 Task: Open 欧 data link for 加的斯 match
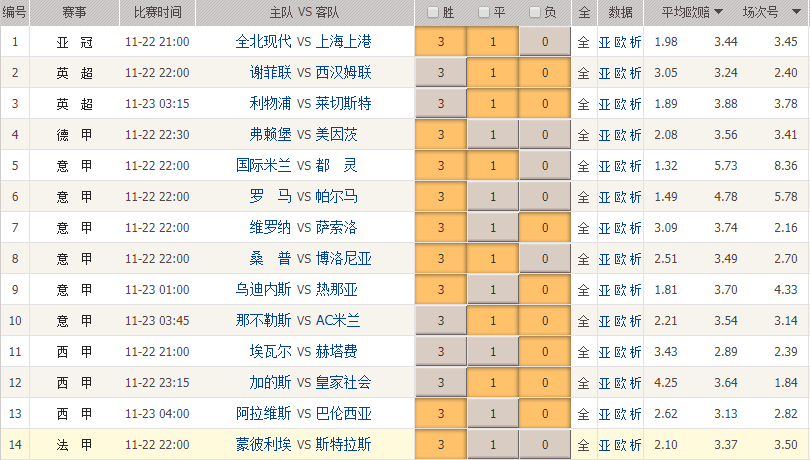pos(620,384)
